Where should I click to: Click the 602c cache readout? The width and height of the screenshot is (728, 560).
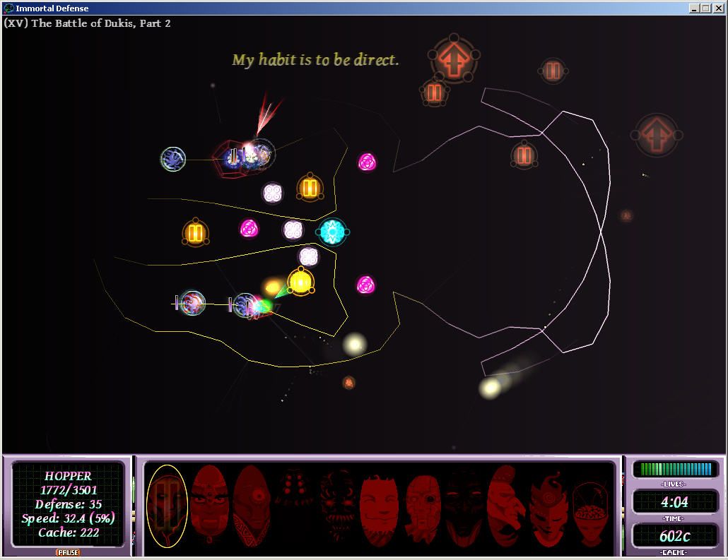674,535
